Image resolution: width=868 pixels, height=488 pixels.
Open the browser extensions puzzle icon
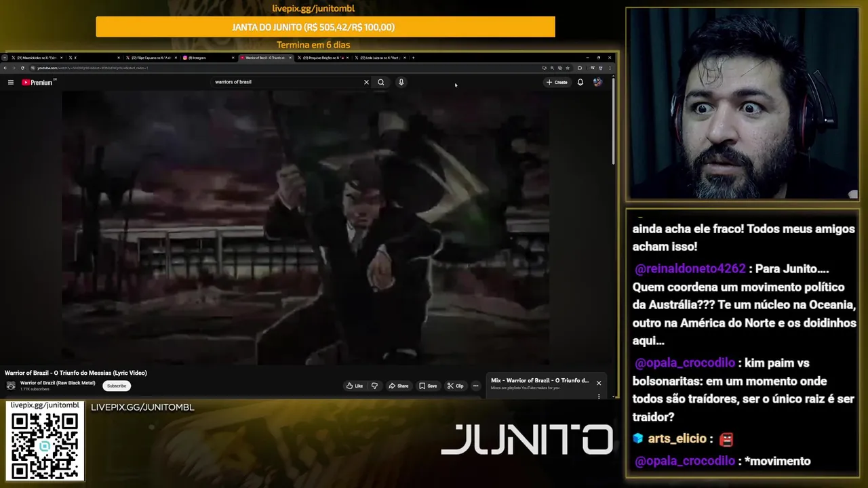(580, 68)
